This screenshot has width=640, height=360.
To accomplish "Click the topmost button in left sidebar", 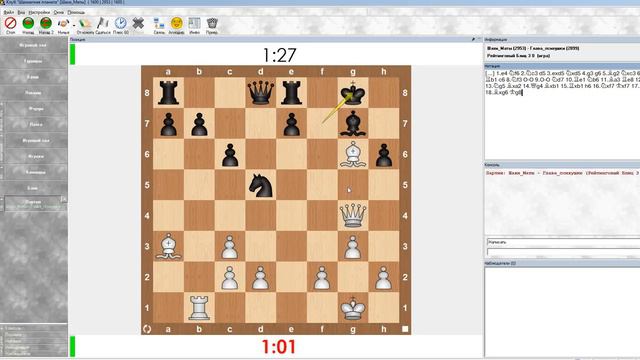I will coord(33,45).
